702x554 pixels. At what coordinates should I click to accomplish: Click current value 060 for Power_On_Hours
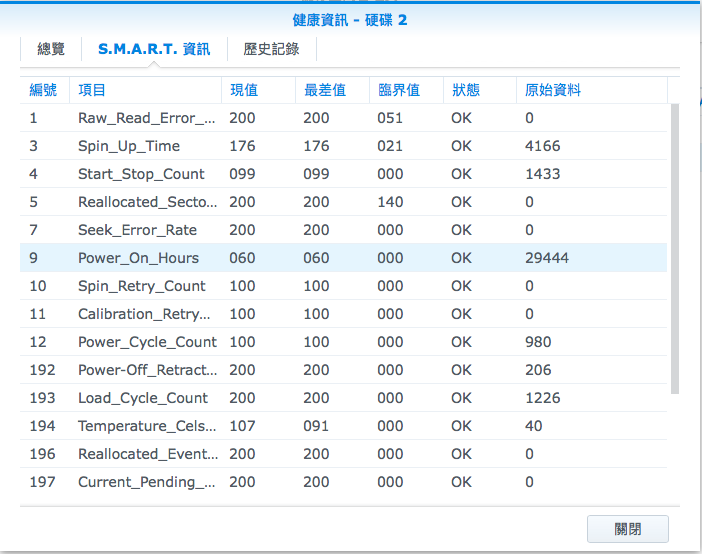coord(242,258)
